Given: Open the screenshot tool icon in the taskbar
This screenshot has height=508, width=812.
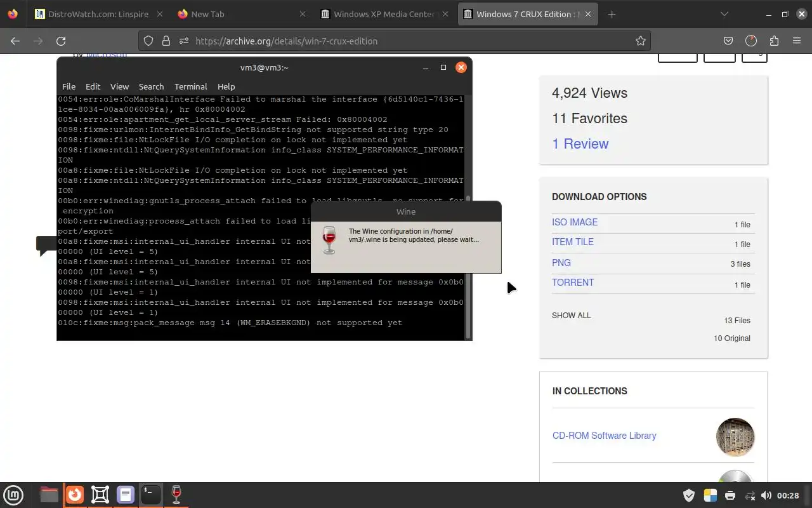Looking at the screenshot, I should pyautogui.click(x=100, y=494).
